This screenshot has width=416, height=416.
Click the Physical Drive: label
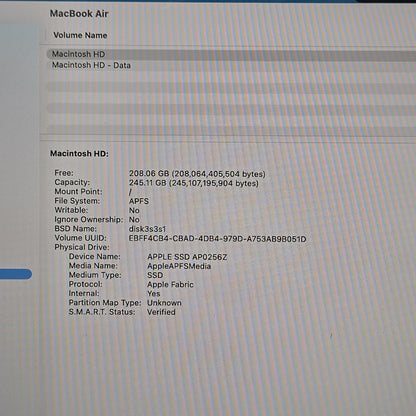(82, 247)
